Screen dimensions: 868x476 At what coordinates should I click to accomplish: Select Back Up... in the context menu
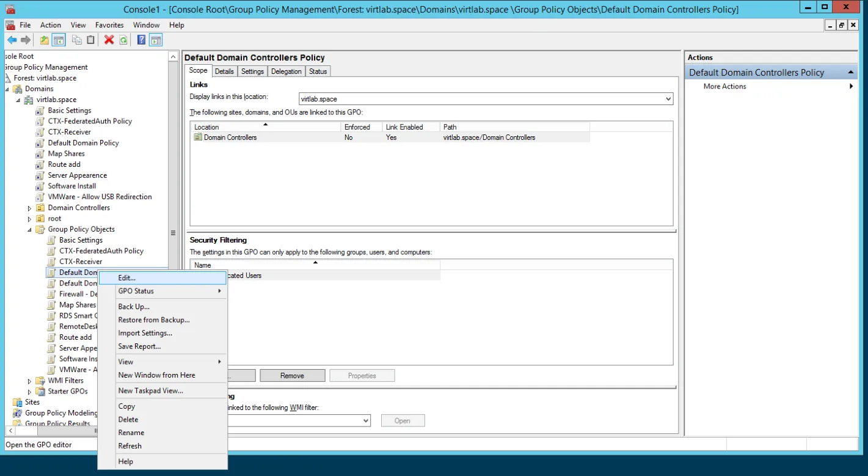[x=162, y=307]
